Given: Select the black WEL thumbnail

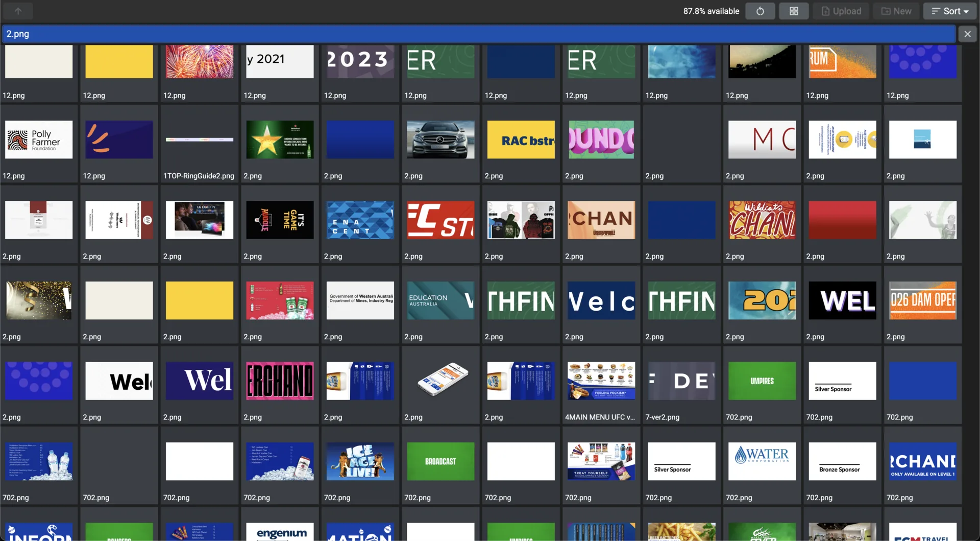Looking at the screenshot, I should point(842,300).
